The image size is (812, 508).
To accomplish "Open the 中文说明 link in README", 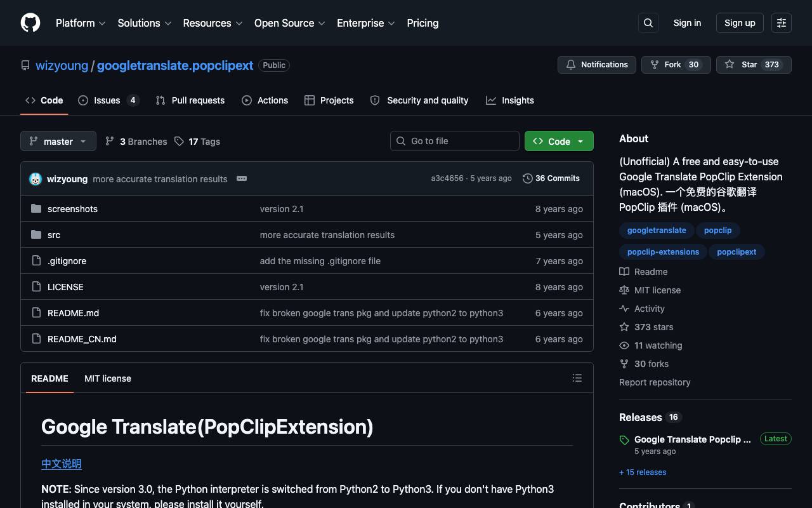I will tap(62, 464).
